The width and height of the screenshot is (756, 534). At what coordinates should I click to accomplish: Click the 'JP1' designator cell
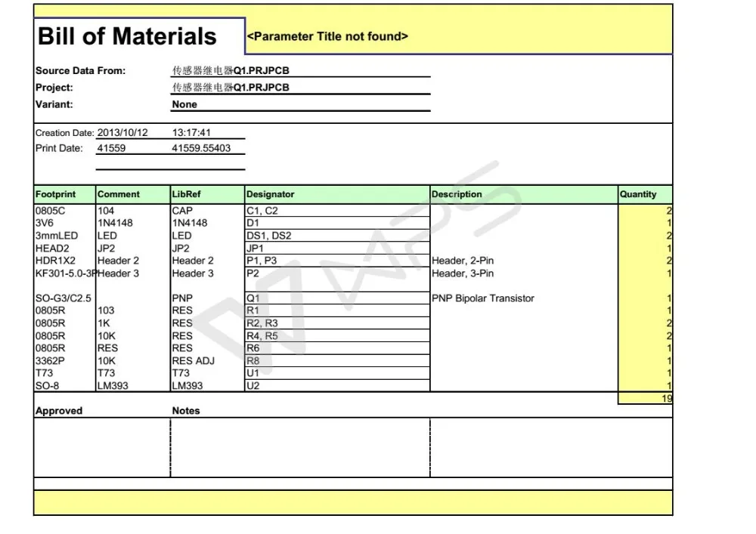(x=337, y=248)
